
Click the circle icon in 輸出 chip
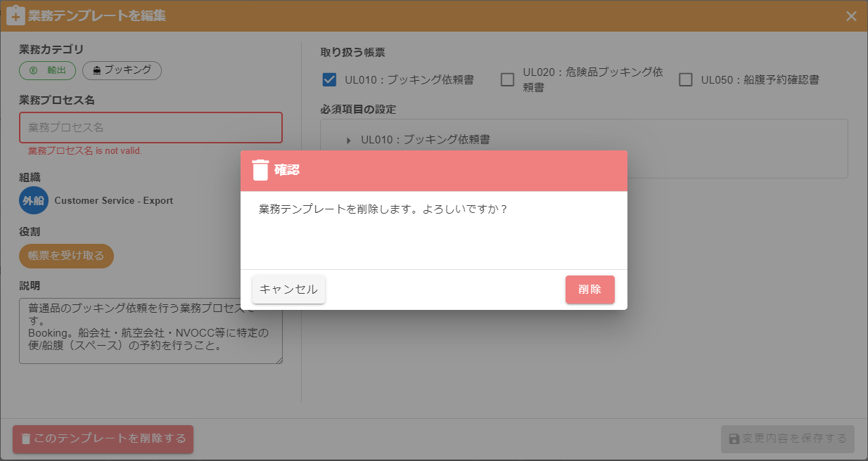[34, 70]
